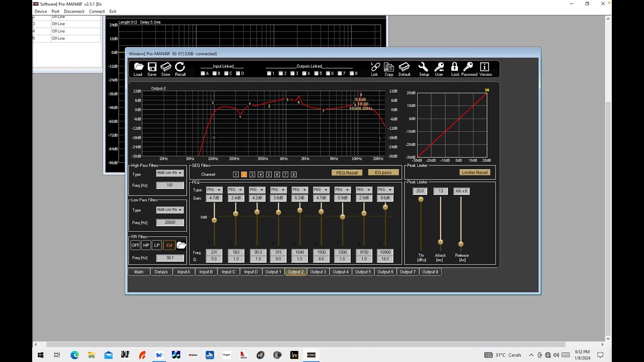Check Outputs Linked 1 box
Image resolution: width=644 pixels, height=362 pixels.
pos(269,73)
